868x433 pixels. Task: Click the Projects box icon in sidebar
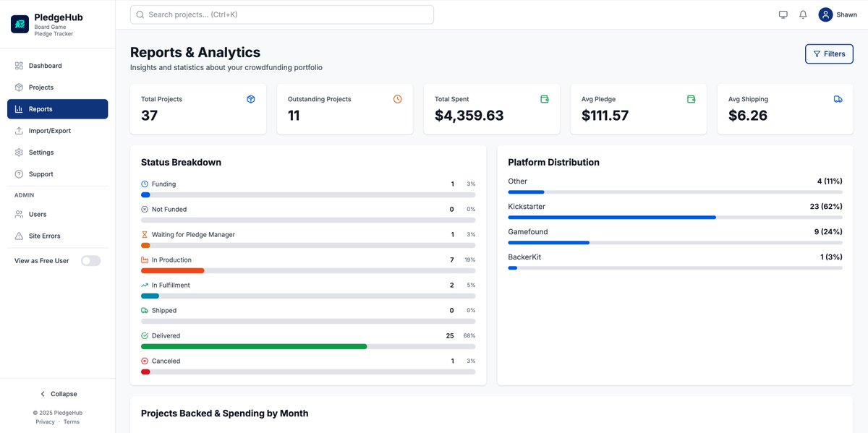tap(19, 87)
